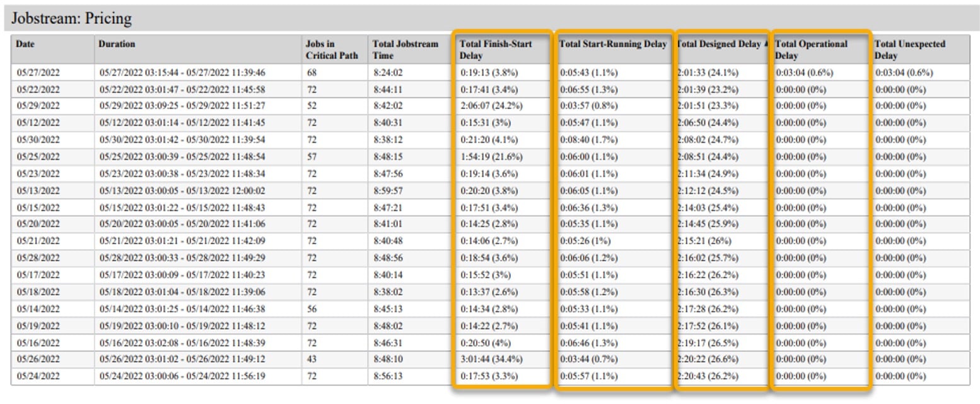The image size is (980, 404).
Task: Select the Total Start-Running Delay column header
Action: pyautogui.click(x=612, y=44)
